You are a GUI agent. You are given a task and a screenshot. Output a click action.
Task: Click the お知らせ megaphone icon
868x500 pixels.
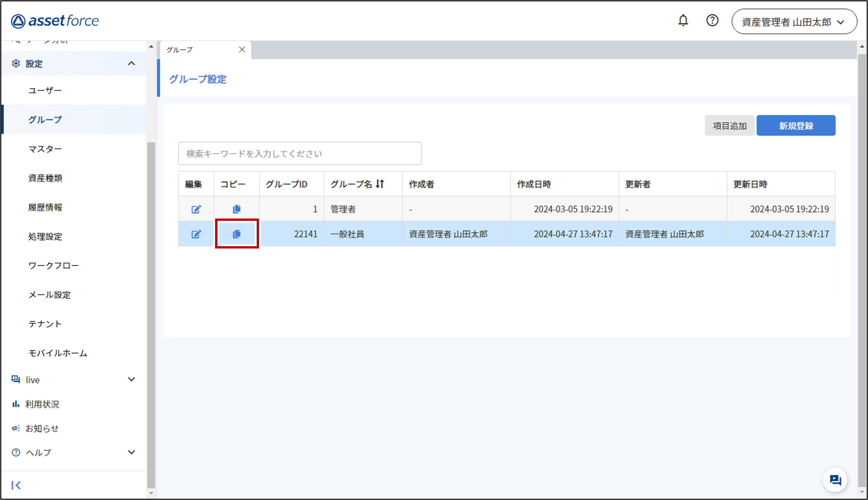(x=16, y=428)
